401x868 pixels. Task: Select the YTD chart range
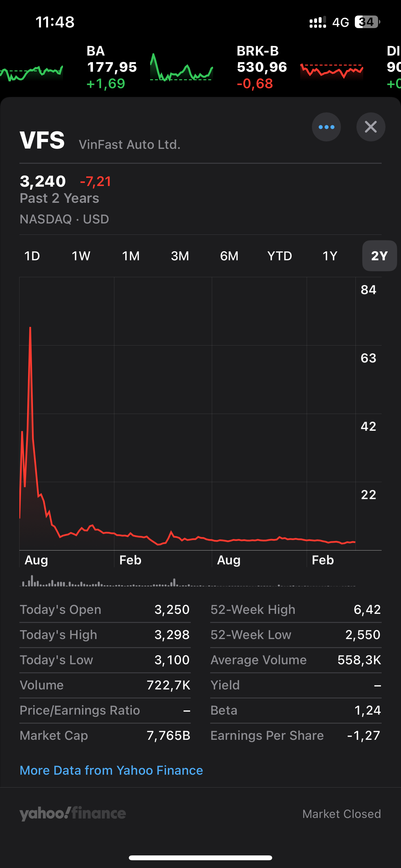point(279,256)
